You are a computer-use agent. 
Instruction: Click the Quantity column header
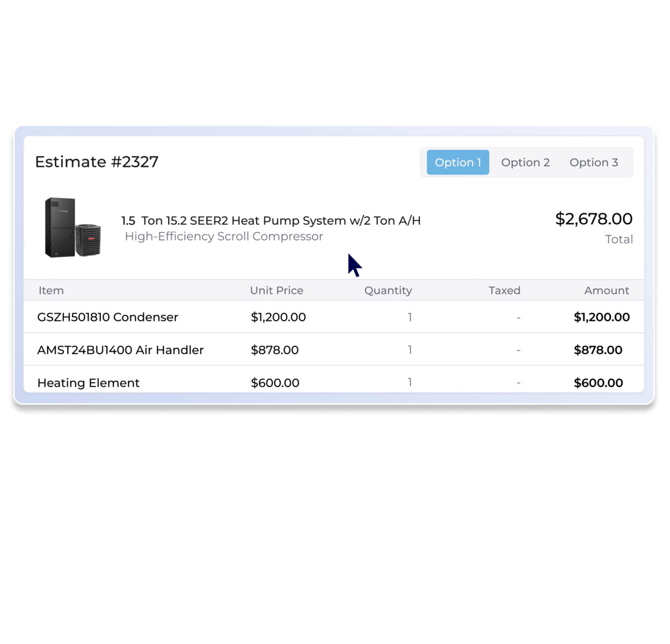click(x=388, y=290)
